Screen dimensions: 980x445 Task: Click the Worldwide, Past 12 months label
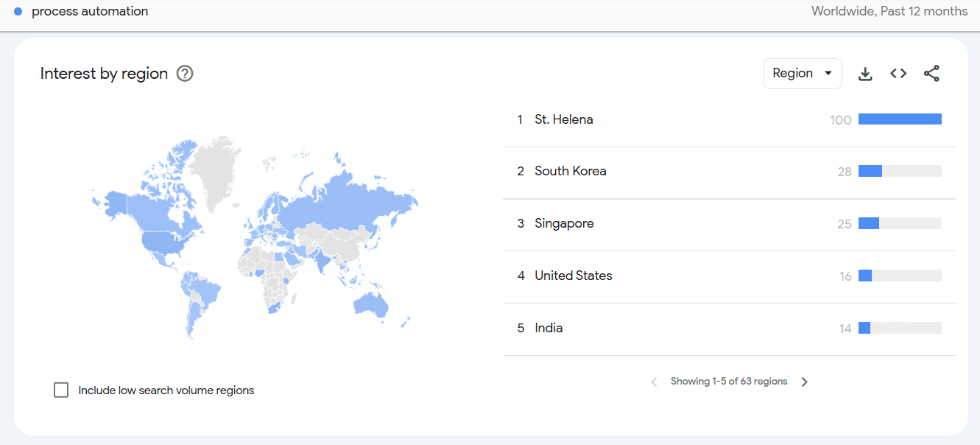pyautogui.click(x=889, y=11)
